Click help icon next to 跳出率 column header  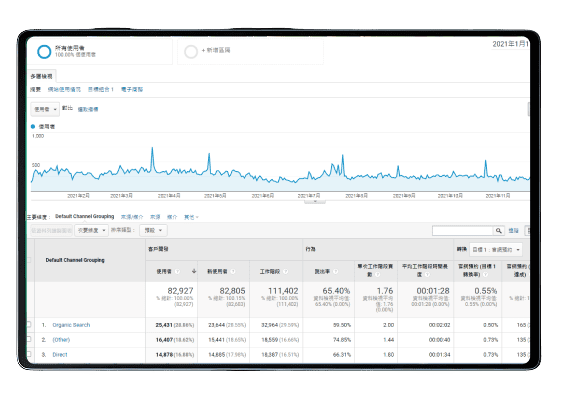tap(335, 271)
